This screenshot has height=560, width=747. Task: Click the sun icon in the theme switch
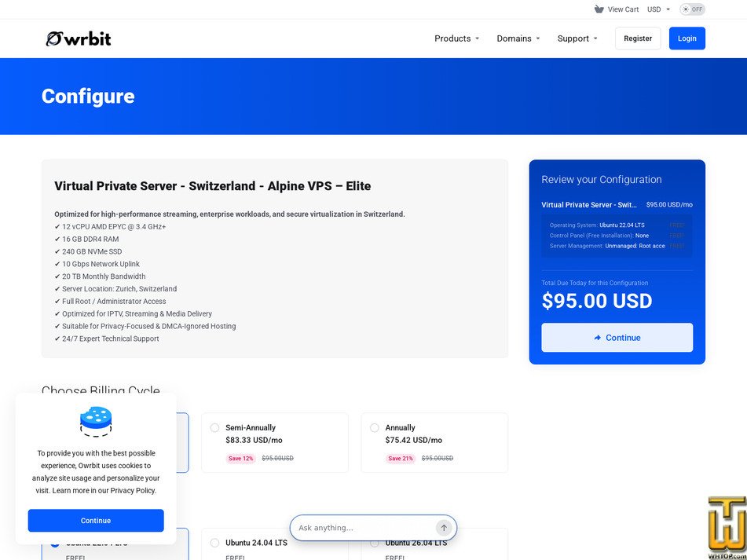(686, 9)
